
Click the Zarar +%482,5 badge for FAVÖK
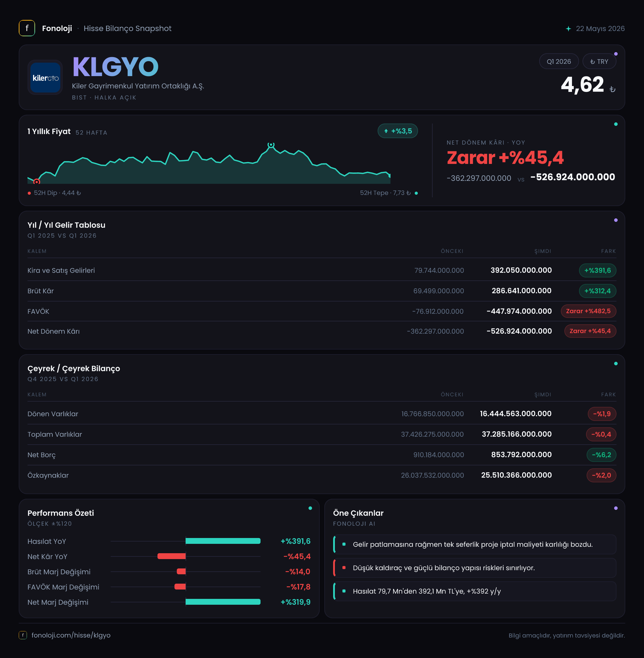588,311
